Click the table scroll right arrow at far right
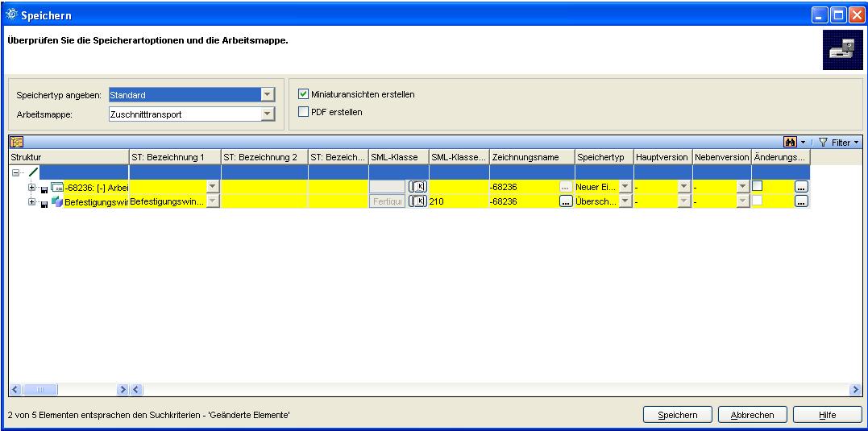Viewport: 868px width, 431px height. (x=855, y=389)
